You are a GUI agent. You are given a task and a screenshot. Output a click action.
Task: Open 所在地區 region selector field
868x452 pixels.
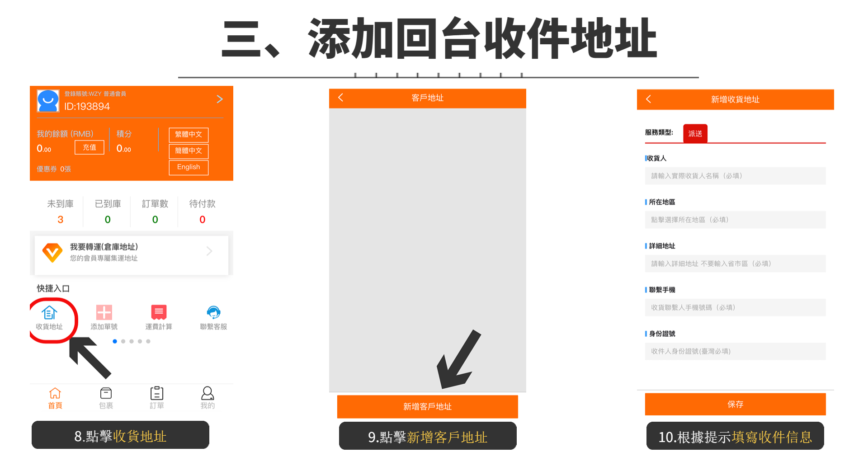735,220
